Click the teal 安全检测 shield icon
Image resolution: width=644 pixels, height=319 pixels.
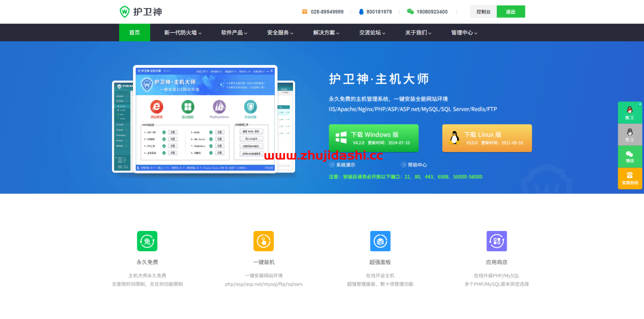point(251,106)
